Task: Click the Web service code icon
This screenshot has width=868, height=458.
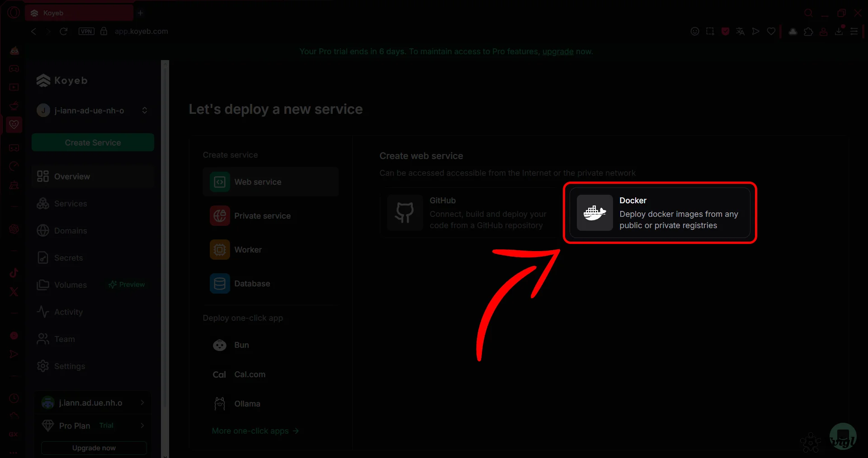Action: (x=220, y=182)
